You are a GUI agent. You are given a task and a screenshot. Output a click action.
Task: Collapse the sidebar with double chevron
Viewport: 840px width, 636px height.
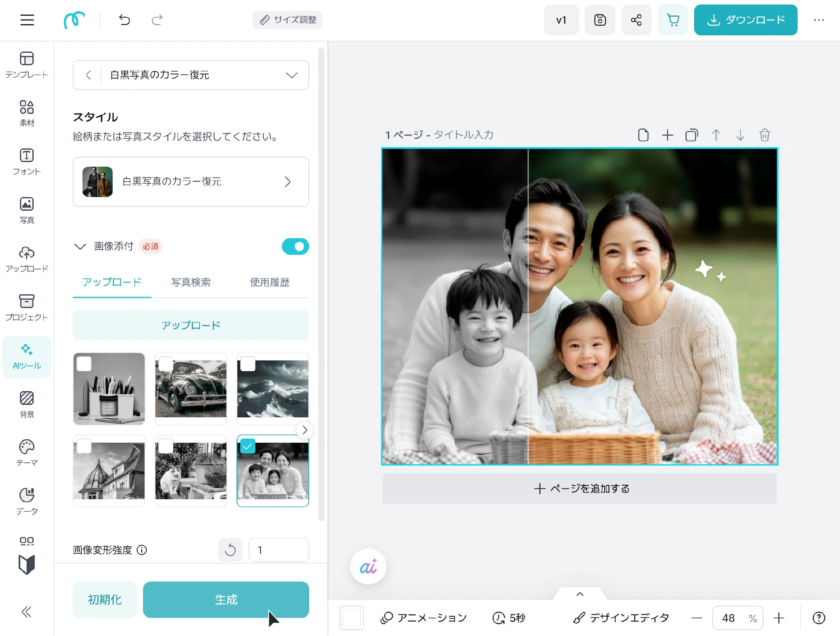coord(27,612)
